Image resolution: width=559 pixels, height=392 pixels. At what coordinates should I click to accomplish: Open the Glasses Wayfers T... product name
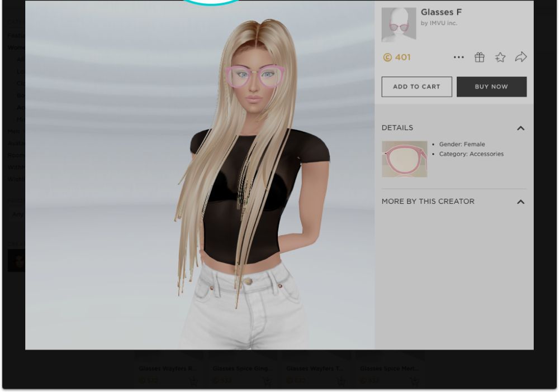(x=316, y=369)
